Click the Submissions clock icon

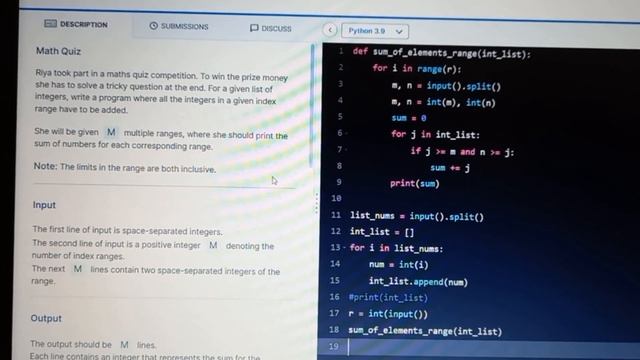(x=153, y=26)
